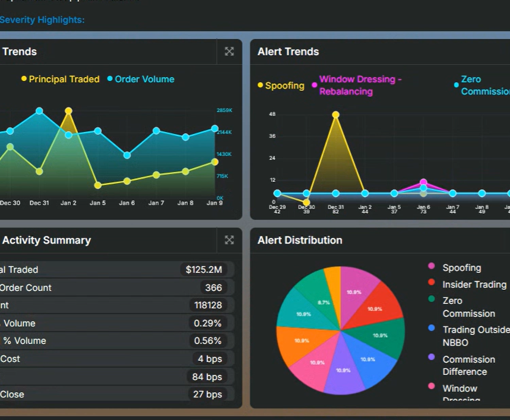Click the Jan 5 axis label in Trends chart
This screenshot has height=420, width=510.
pos(97,202)
